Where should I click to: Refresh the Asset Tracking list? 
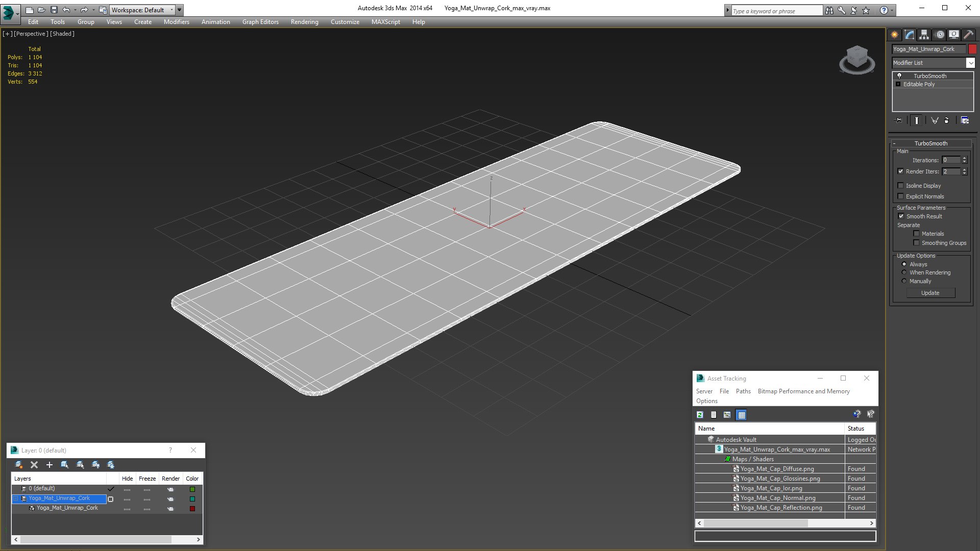tap(700, 415)
